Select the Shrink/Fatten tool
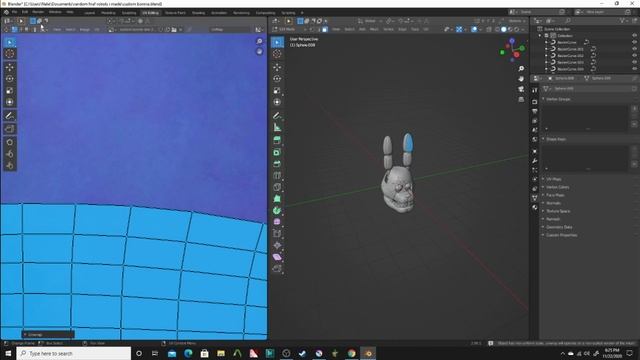This screenshot has height=360, width=640. tap(277, 245)
